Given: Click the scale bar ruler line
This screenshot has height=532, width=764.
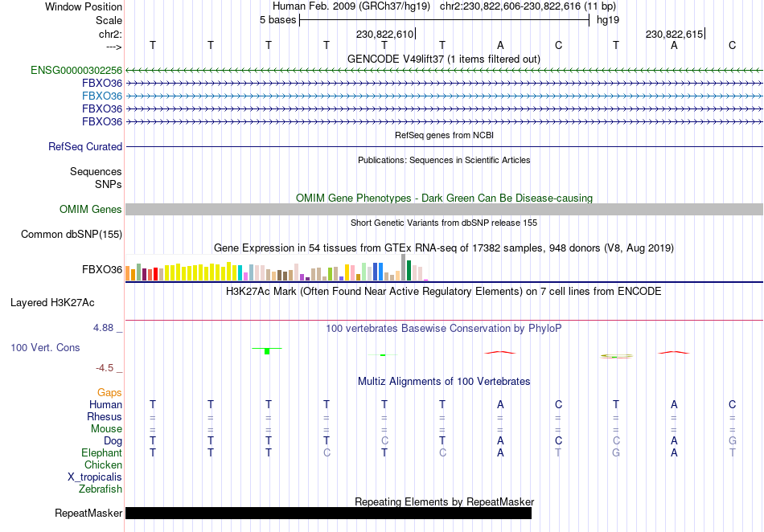Looking at the screenshot, I should tap(445, 20).
